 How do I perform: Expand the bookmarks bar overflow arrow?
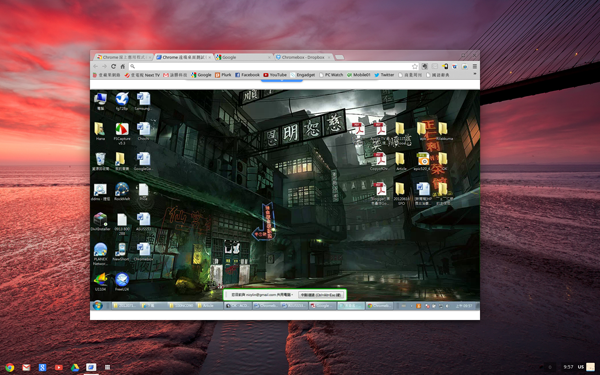[x=475, y=74]
